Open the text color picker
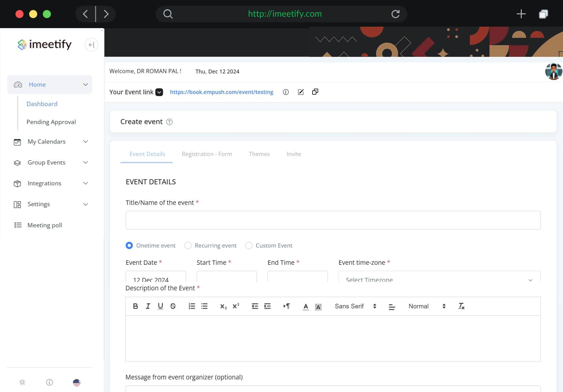Screen dimensions: 563x392 [306, 306]
